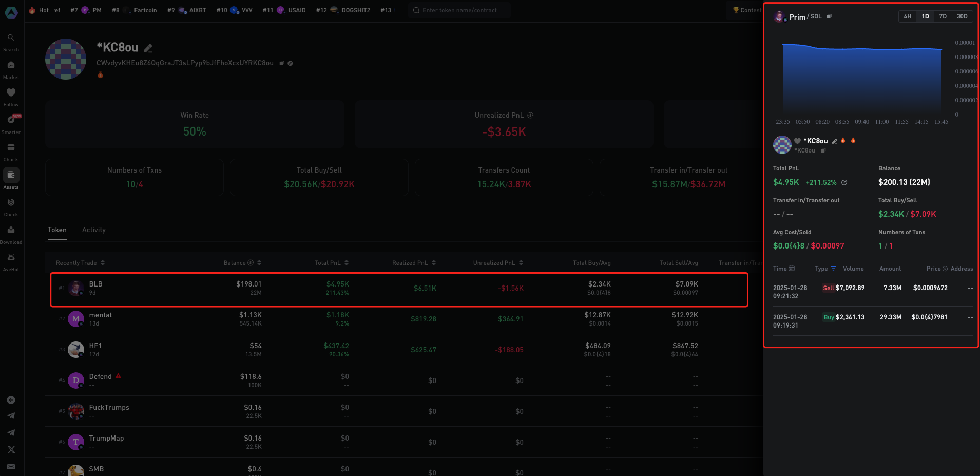Copy the wallet address next to KC8ou hash

coord(281,63)
